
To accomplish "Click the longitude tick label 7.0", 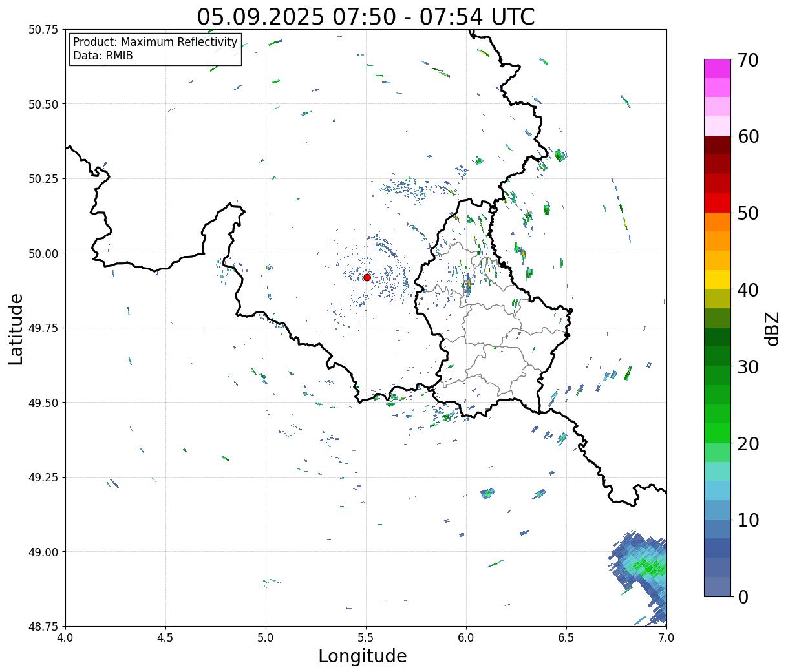I will pos(666,638).
